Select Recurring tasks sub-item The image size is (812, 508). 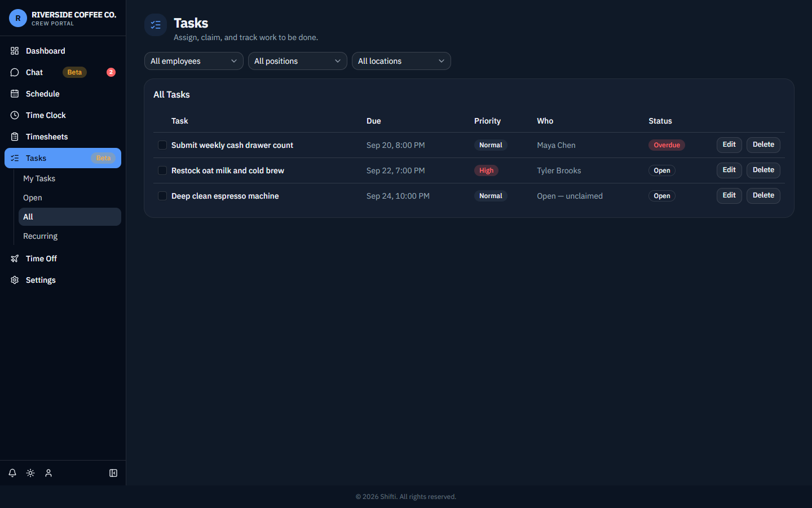click(x=70, y=236)
